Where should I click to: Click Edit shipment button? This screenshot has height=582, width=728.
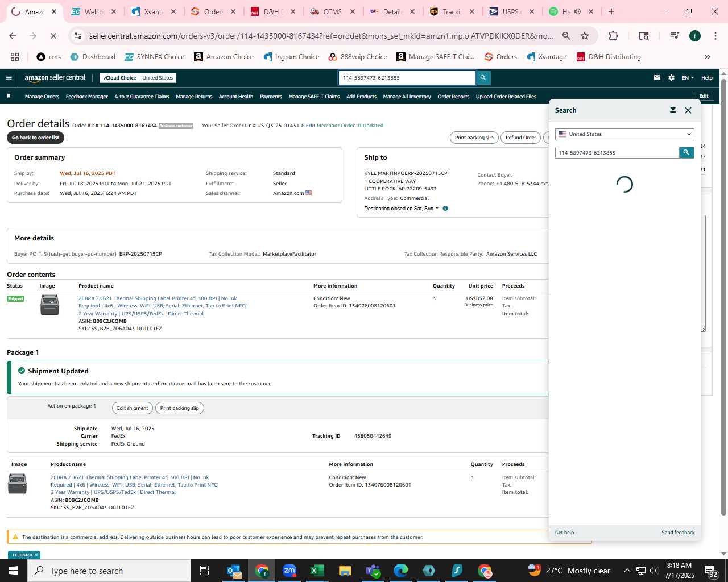[132, 408]
